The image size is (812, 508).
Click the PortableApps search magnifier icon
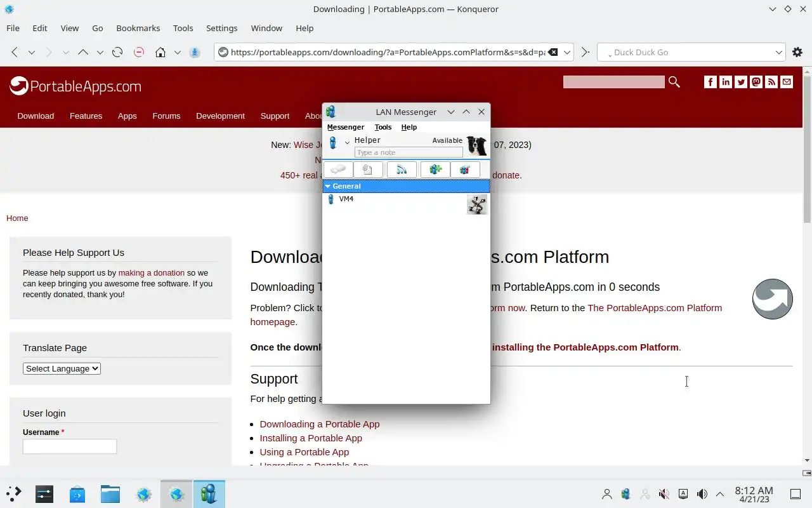674,82
